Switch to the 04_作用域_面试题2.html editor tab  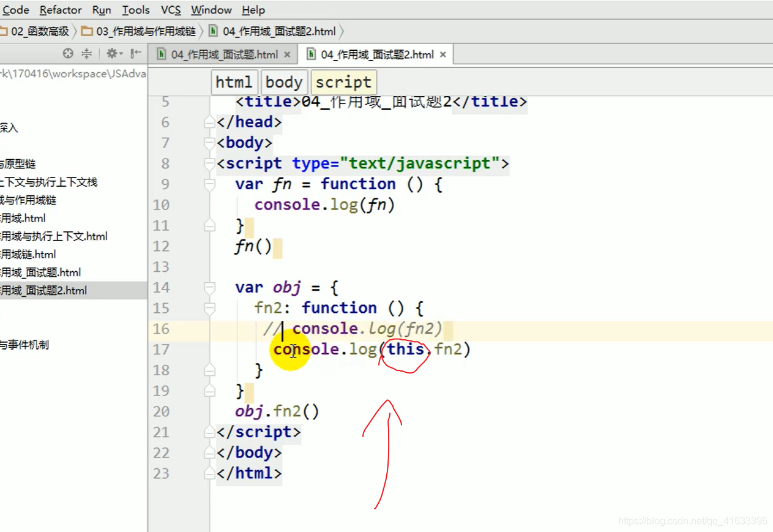377,54
